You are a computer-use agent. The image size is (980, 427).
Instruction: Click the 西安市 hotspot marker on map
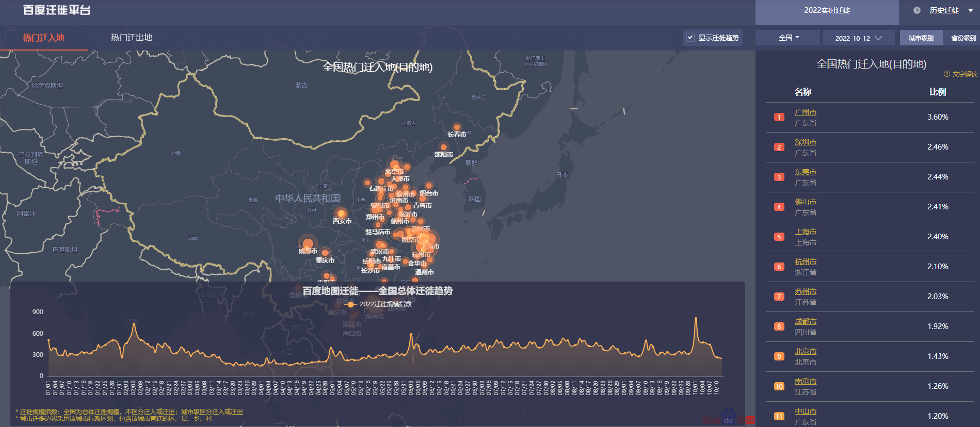click(x=341, y=213)
